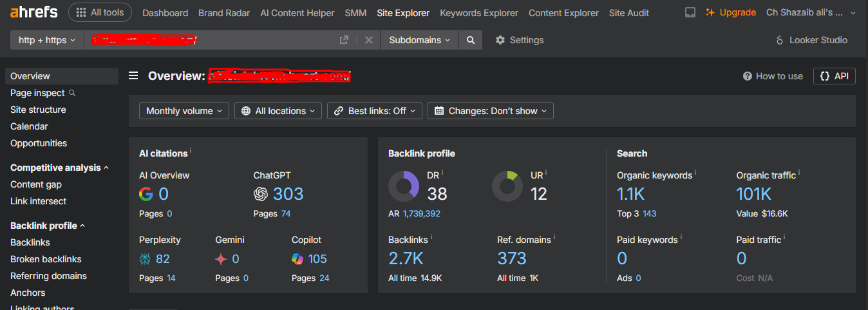Open the Monthly volume dropdown
868x310 pixels.
pyautogui.click(x=184, y=111)
